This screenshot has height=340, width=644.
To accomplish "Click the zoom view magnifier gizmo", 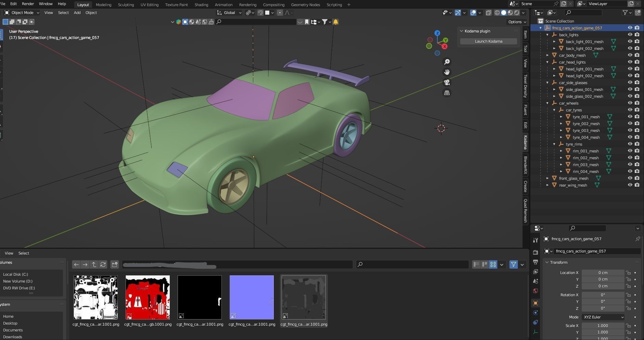I will tap(447, 62).
